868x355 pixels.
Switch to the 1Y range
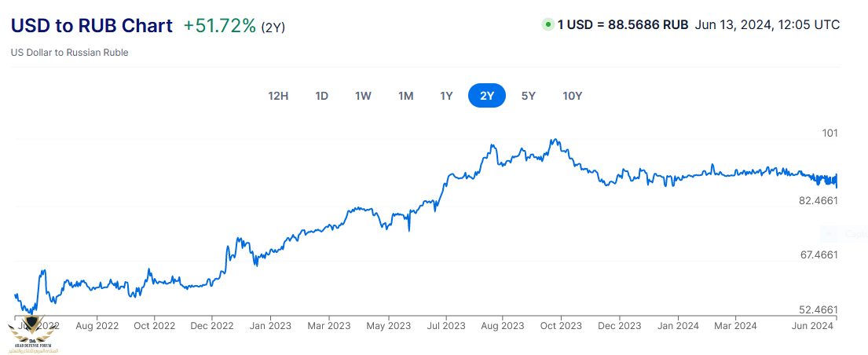coord(446,96)
